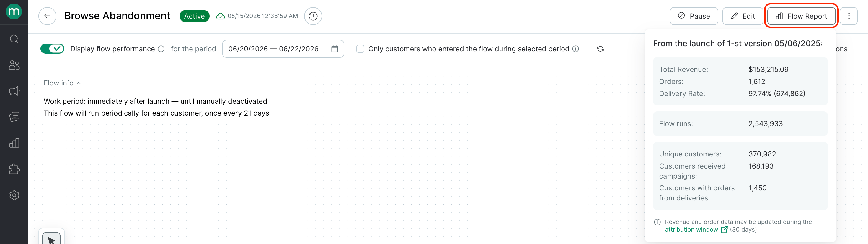Click the green Mindbox logo icon
Screen dimensions: 868x244
pyautogui.click(x=14, y=12)
